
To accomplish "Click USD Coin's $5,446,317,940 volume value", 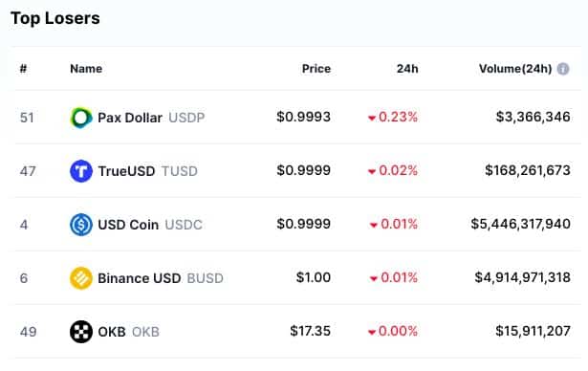I will pos(521,224).
